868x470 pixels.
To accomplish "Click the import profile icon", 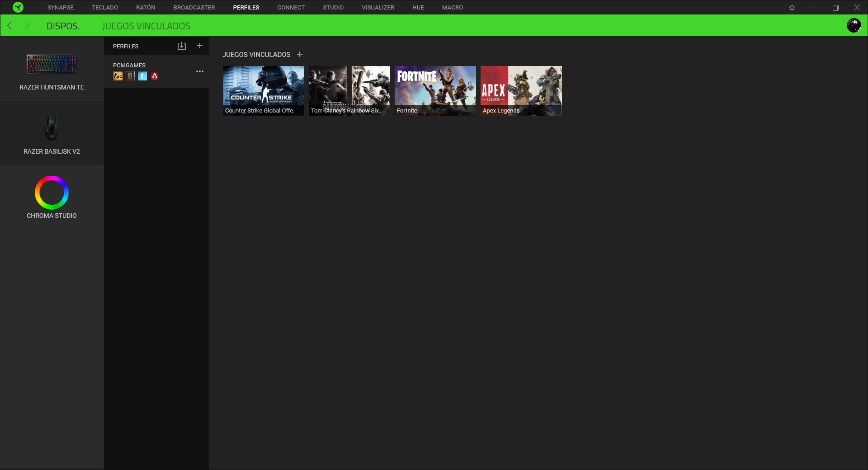I will [x=182, y=46].
